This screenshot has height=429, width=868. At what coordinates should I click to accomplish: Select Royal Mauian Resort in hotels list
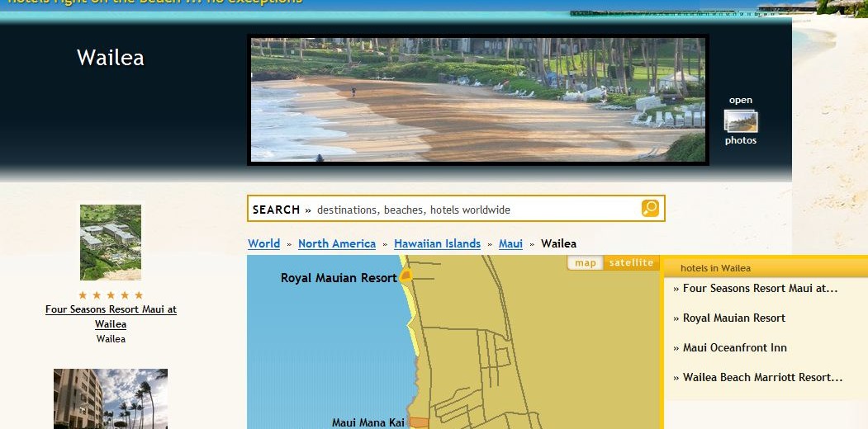point(733,318)
